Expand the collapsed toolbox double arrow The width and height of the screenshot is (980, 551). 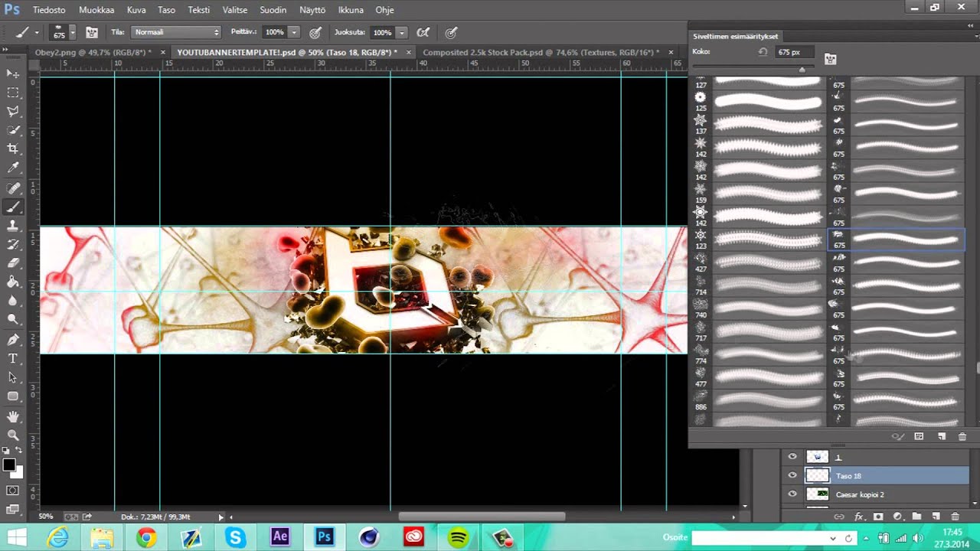(x=5, y=50)
